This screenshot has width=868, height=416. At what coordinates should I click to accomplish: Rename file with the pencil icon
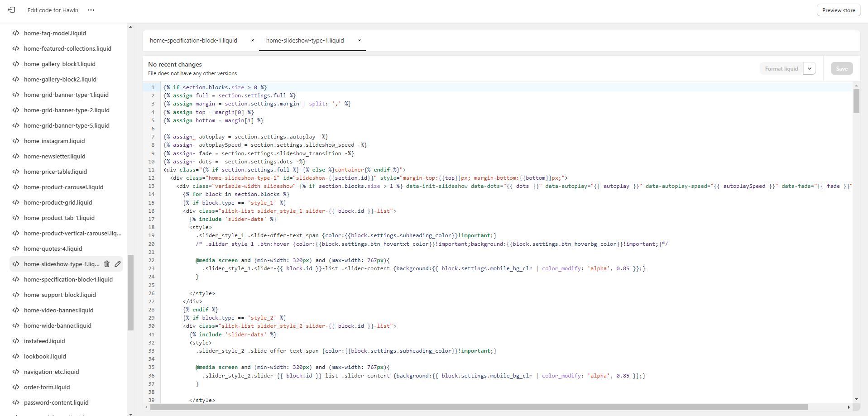point(118,264)
